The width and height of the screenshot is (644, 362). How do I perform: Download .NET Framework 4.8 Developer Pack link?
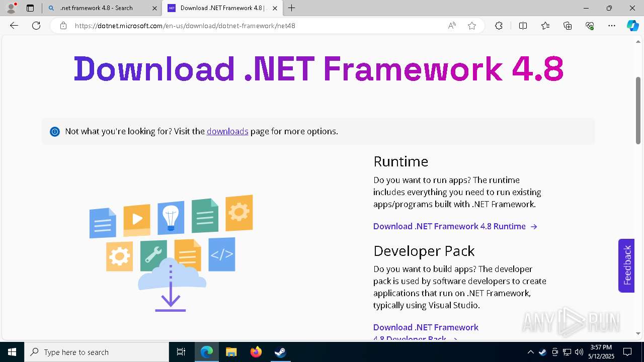coord(426,333)
